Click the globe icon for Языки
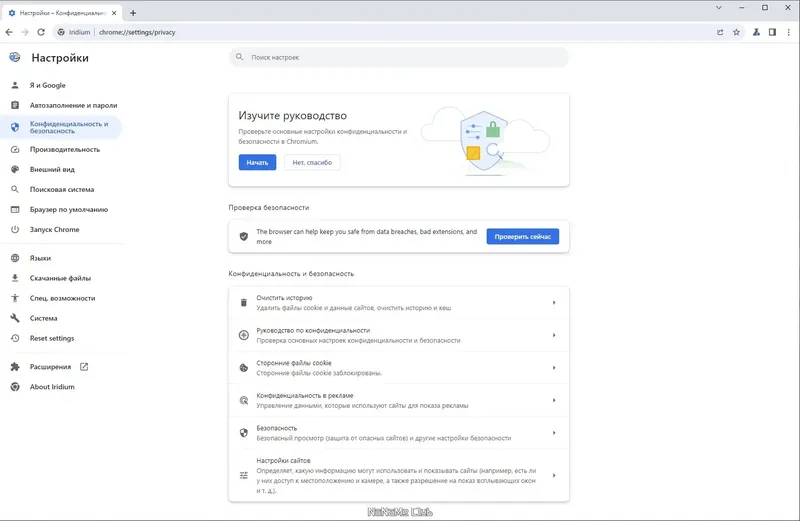The image size is (800, 521). [15, 258]
